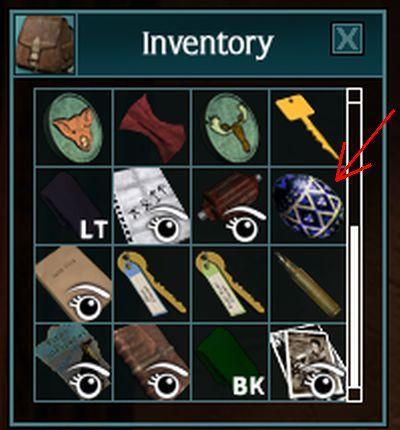Click the white scrollbar thumb

click(x=354, y=306)
